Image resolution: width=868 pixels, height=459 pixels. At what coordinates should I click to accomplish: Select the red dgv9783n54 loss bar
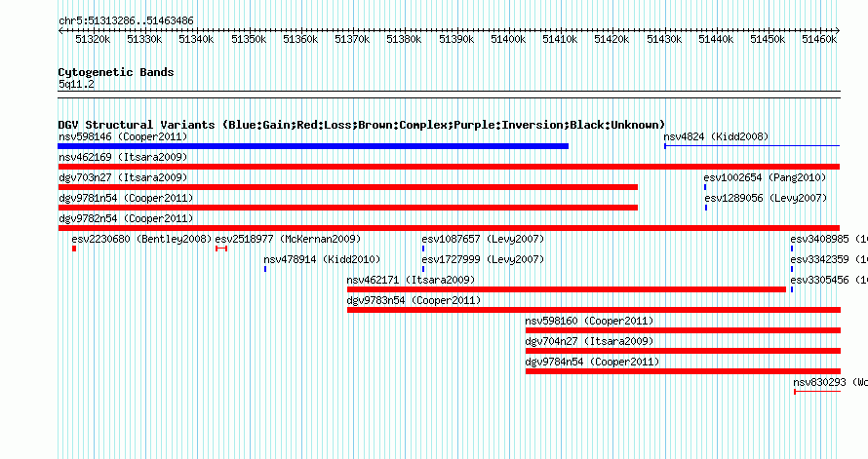pos(594,310)
